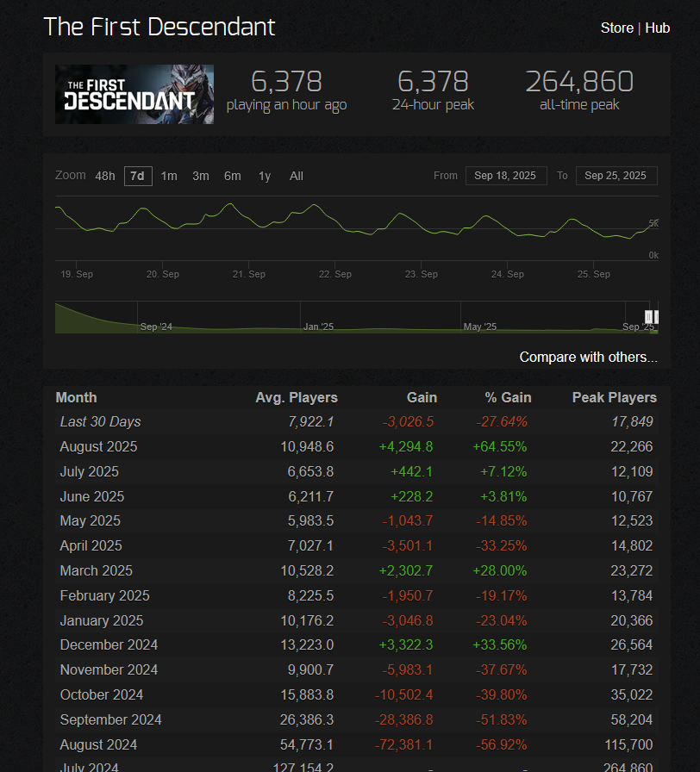The height and width of the screenshot is (772, 700).
Task: Select the October 2024 row label
Action: click(102, 694)
